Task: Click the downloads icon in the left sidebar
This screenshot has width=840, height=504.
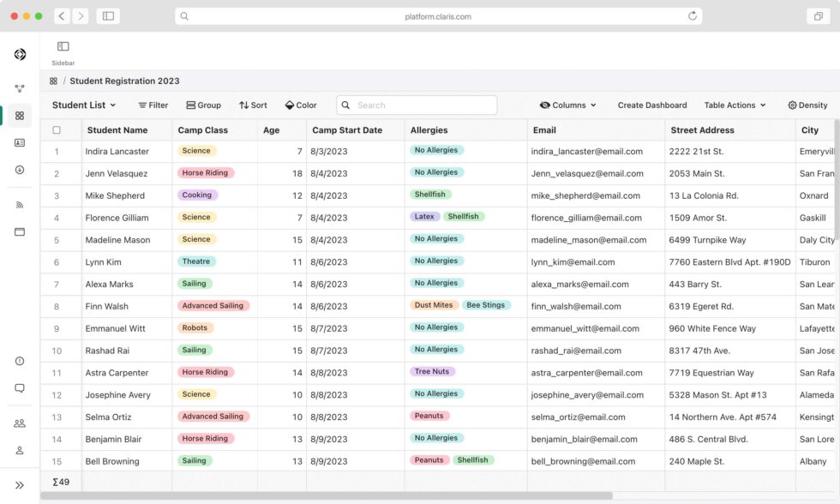Action: point(19,170)
